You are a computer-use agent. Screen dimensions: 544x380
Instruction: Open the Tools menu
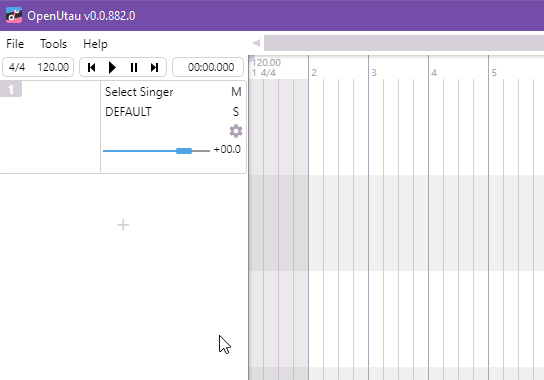click(53, 44)
